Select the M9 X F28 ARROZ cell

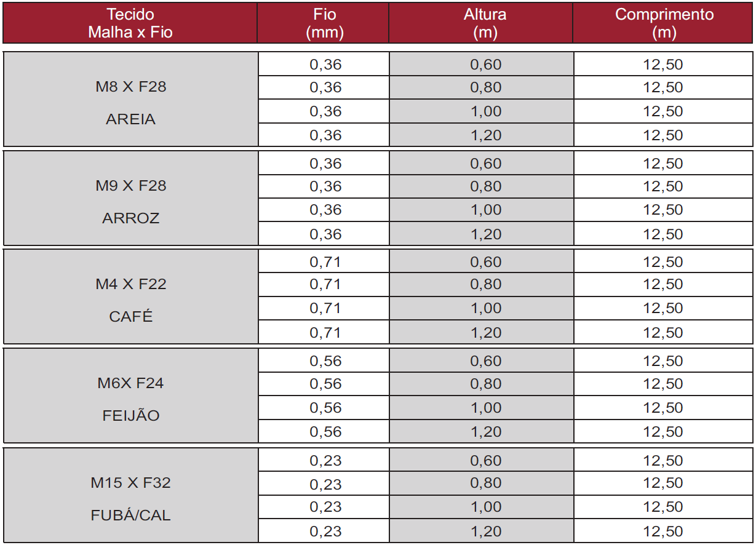click(131, 198)
